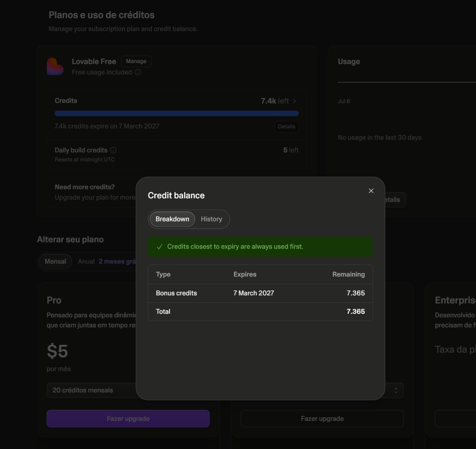Image resolution: width=476 pixels, height=449 pixels.
Task: Open credit Details under the progress bar
Action: [x=287, y=126]
